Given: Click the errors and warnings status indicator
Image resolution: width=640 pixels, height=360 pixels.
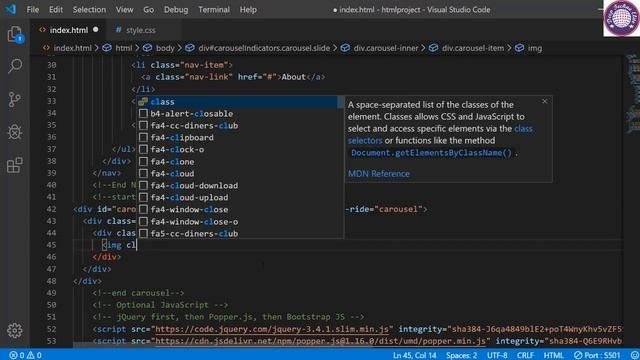Looking at the screenshot, I should click(25, 355).
